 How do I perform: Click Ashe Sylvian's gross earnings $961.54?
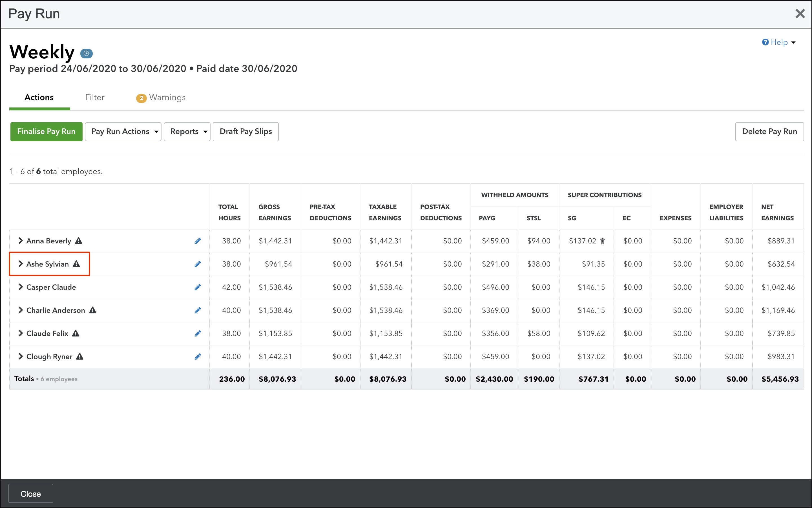point(279,264)
